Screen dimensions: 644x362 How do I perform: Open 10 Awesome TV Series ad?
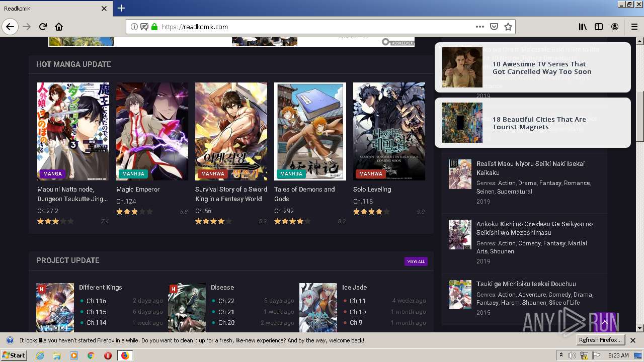(x=532, y=67)
